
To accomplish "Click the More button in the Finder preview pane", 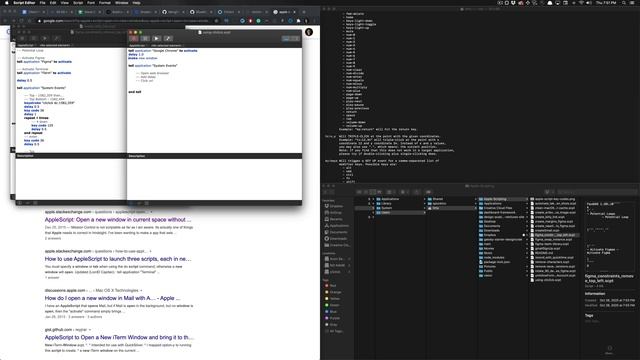I will coord(609,350).
